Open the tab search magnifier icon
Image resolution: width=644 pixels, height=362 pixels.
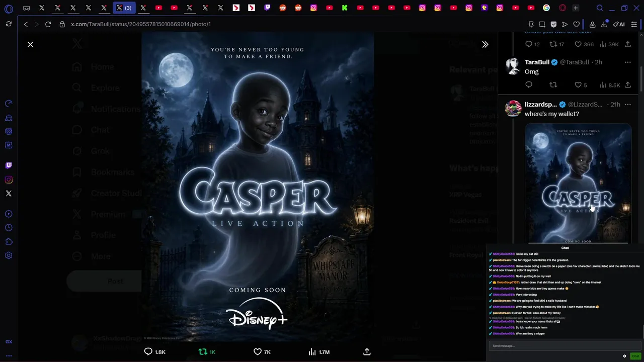[600, 8]
